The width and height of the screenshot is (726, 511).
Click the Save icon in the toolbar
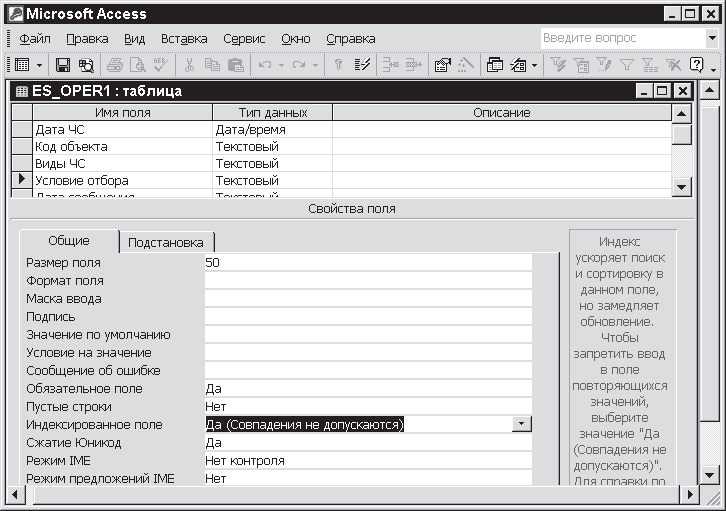point(63,65)
